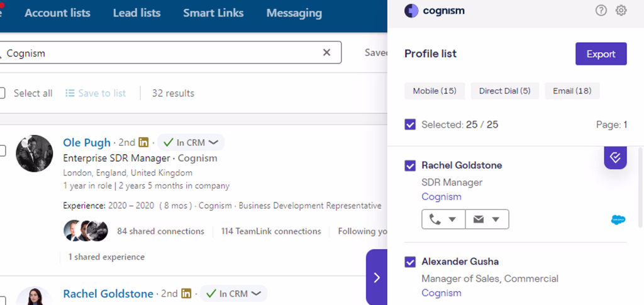Viewport: 644px width, 305px height.
Task: Click 114 TeamLink connections
Action: point(271,231)
